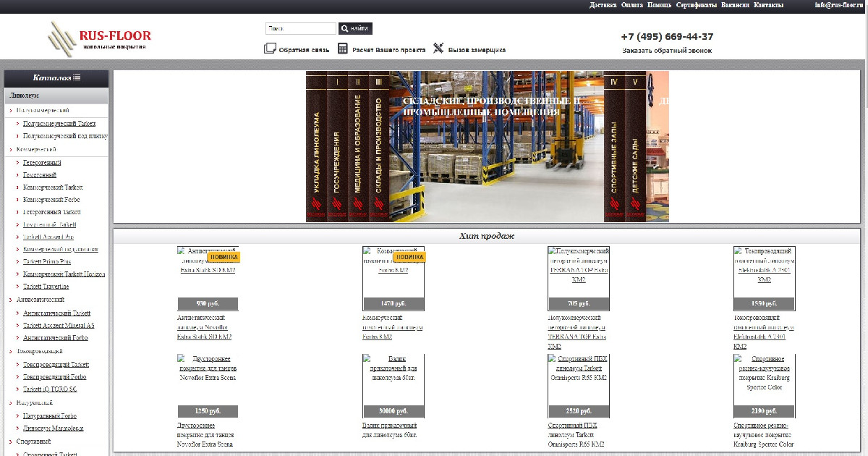Open Оплата in top menu
868x456 pixels.
click(632, 5)
